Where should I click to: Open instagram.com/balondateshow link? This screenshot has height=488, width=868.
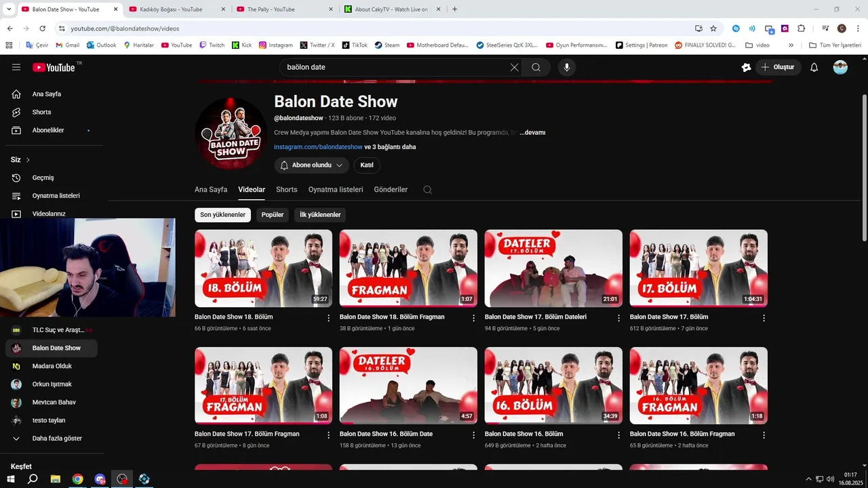pyautogui.click(x=318, y=147)
